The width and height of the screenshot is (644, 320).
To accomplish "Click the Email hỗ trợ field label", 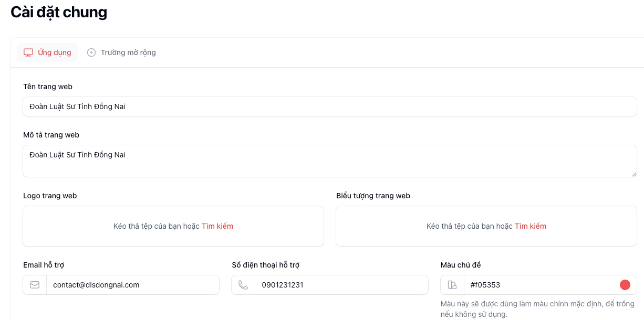I will tap(44, 265).
